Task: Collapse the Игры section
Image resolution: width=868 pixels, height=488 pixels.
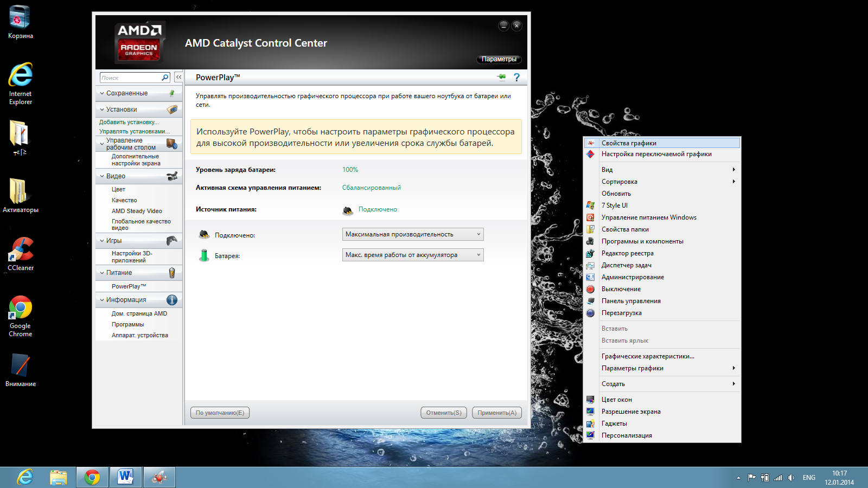Action: coord(101,241)
